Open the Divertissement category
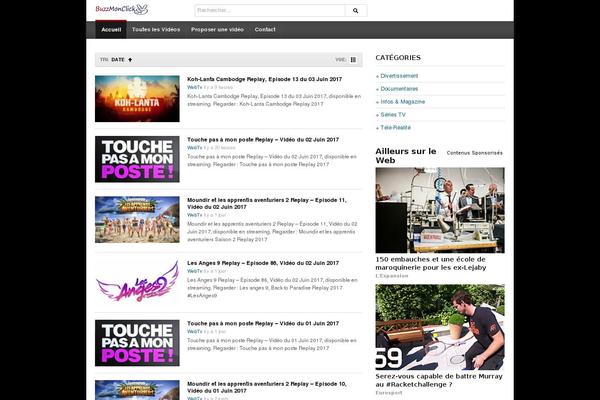Screen dimensions: 600x400 [x=399, y=76]
